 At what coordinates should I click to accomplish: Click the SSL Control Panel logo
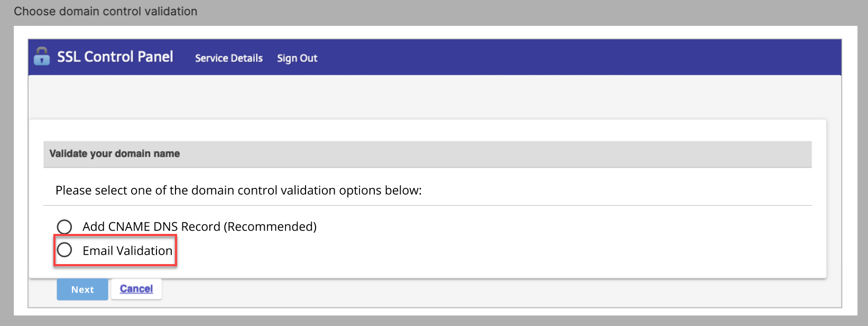104,57
